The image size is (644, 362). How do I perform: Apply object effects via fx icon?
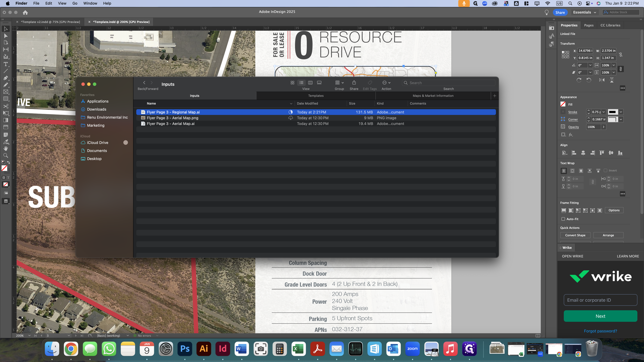coord(571,135)
